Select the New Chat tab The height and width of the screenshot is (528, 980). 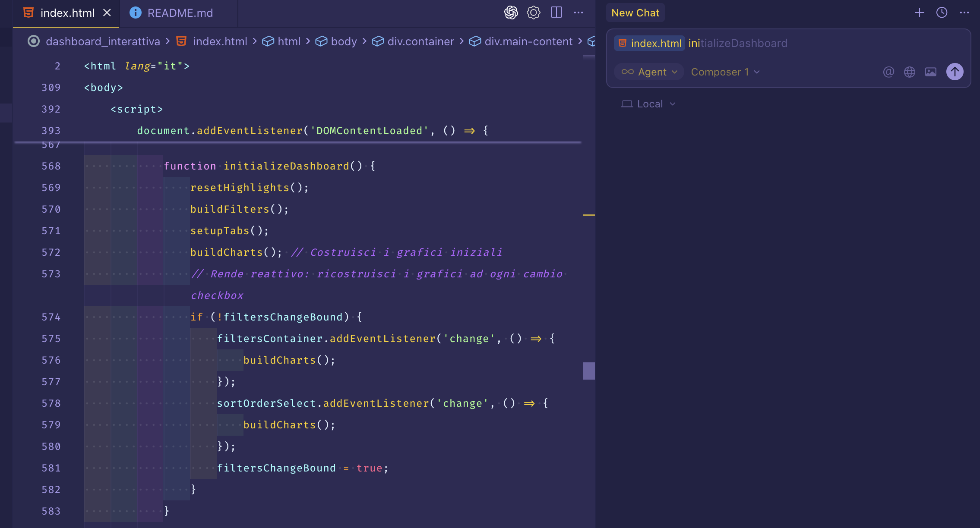click(x=635, y=13)
